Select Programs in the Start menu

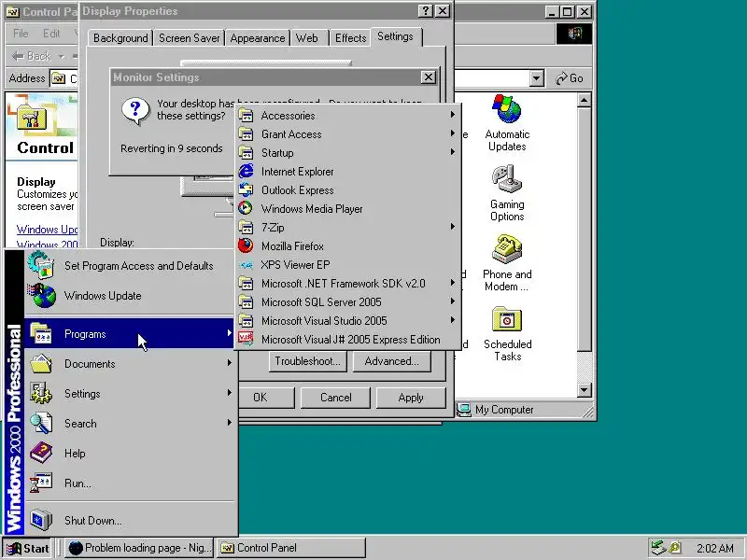click(130, 334)
